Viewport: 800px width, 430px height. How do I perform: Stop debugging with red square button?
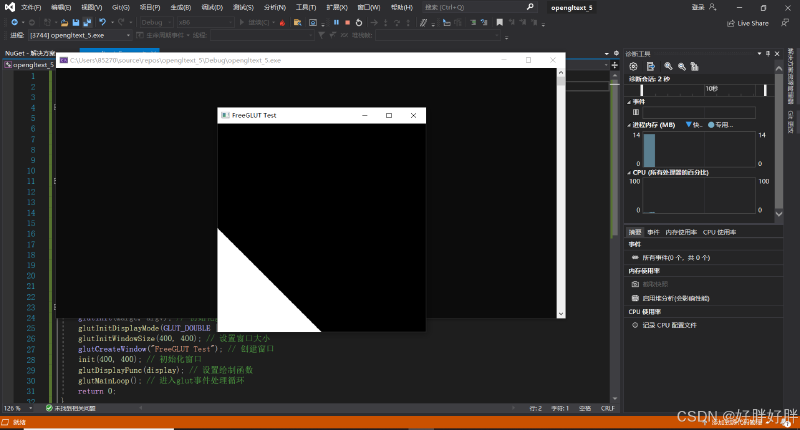click(347, 22)
